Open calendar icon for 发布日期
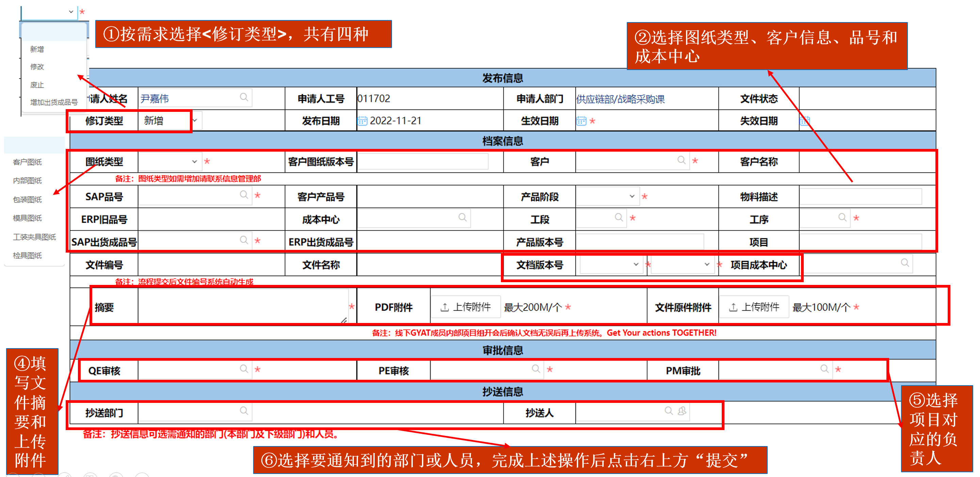The height and width of the screenshot is (477, 980). tap(362, 121)
